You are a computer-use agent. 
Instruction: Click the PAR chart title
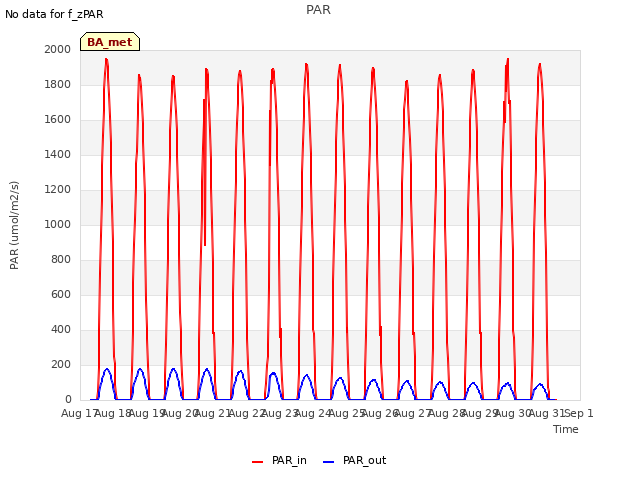(x=318, y=10)
